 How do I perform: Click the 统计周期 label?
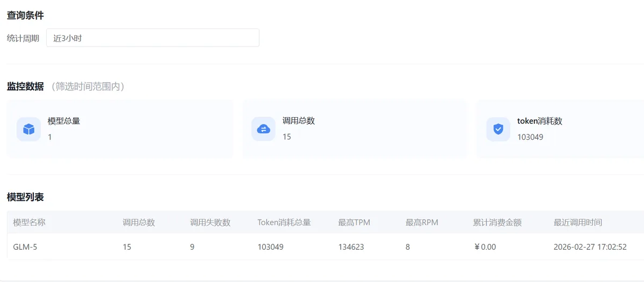pyautogui.click(x=23, y=39)
